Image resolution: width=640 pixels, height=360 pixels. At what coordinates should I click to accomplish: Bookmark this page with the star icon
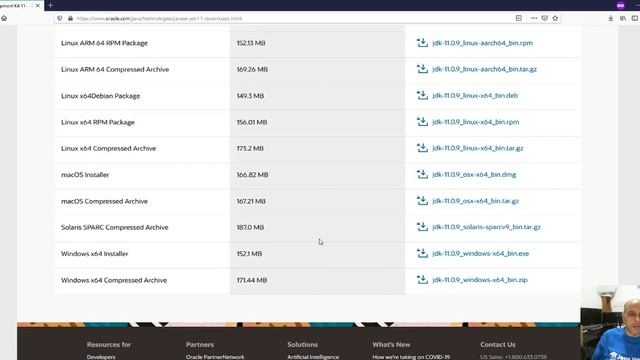coord(555,18)
